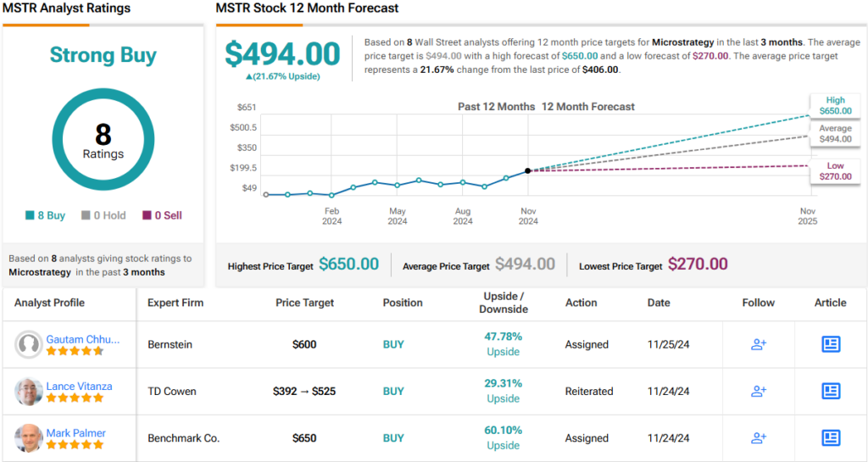
Task: Sort by Position column header
Action: click(403, 303)
